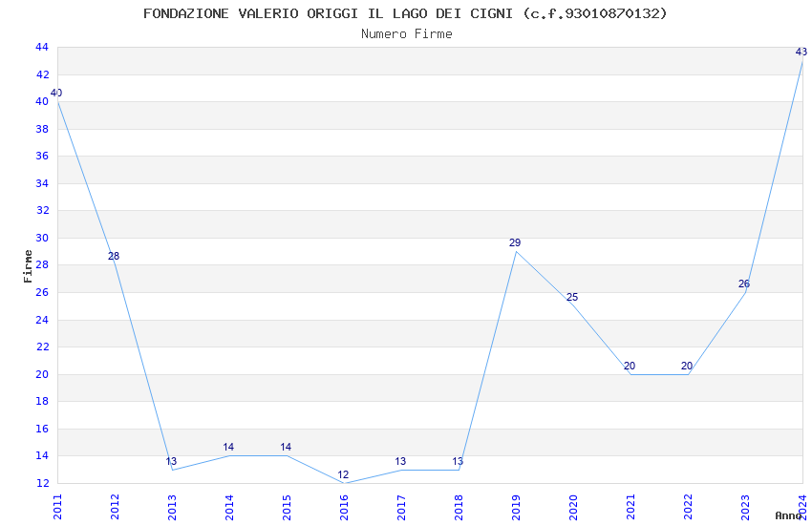This screenshot has width=812, height=525.
Task: Click y-axis tick value 32
Action: (42, 210)
